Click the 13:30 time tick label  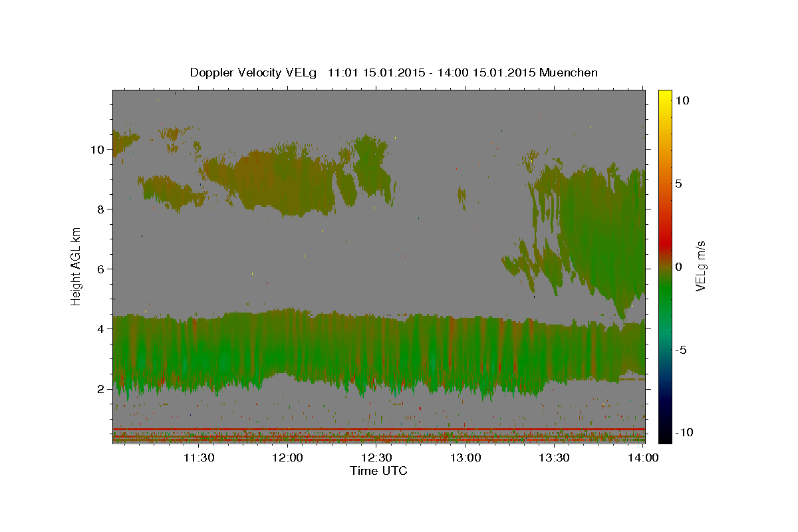[555, 458]
